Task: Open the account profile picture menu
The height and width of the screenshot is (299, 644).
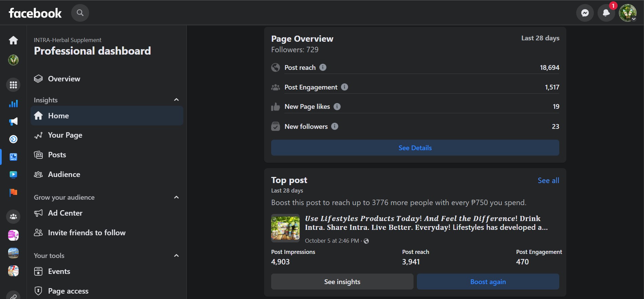Action: [x=627, y=13]
